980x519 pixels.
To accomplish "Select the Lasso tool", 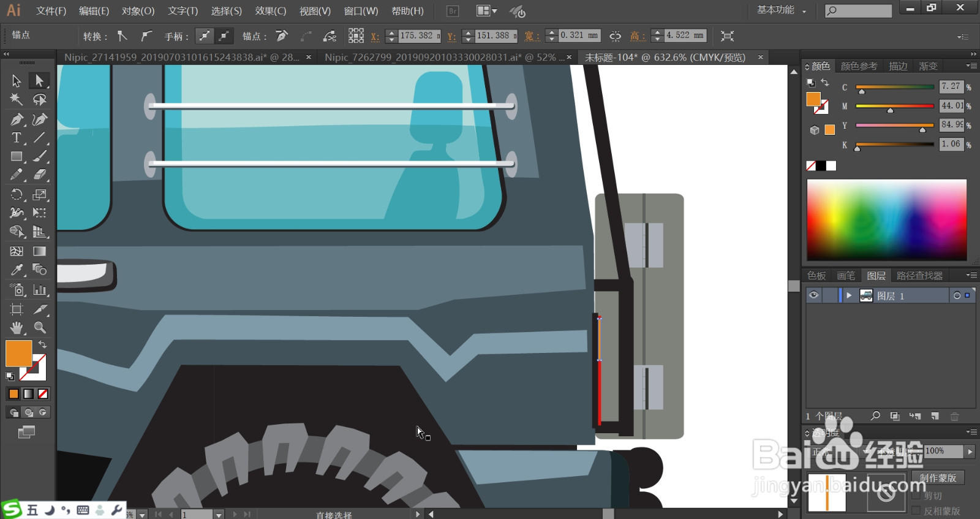I will coord(39,99).
